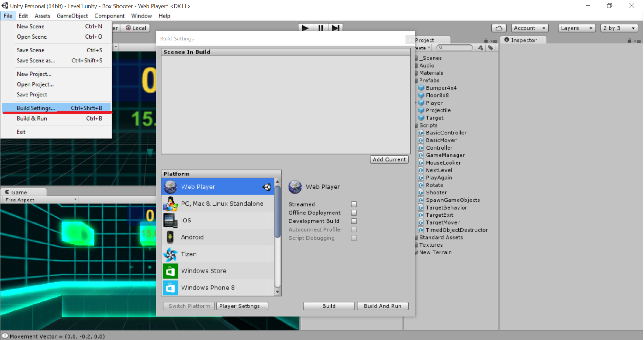Click the Step frame button

(x=335, y=28)
